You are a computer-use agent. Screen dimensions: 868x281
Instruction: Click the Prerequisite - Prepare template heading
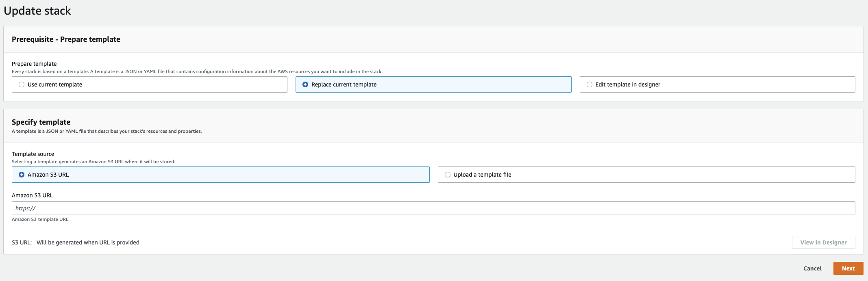(66, 39)
